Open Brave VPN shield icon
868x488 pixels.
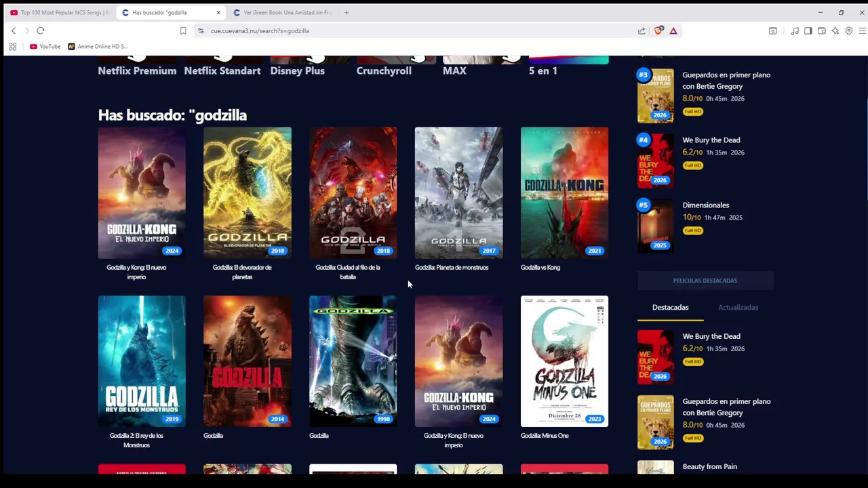coord(849,30)
